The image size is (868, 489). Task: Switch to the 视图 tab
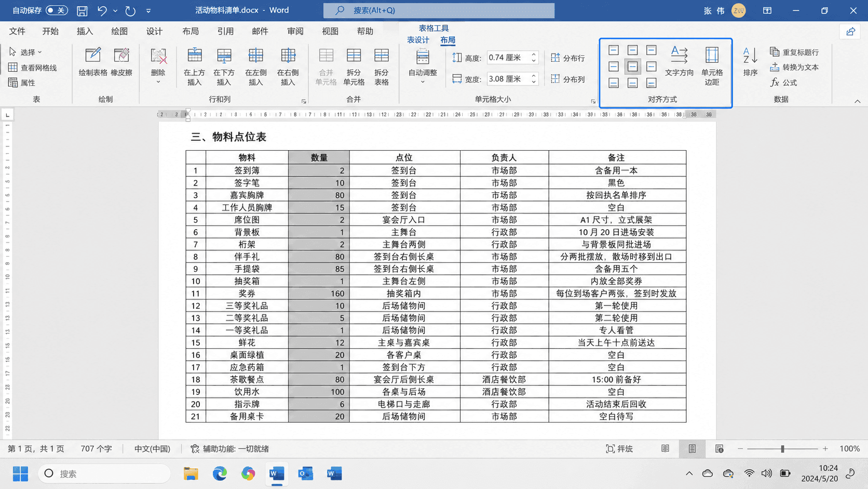tap(330, 31)
